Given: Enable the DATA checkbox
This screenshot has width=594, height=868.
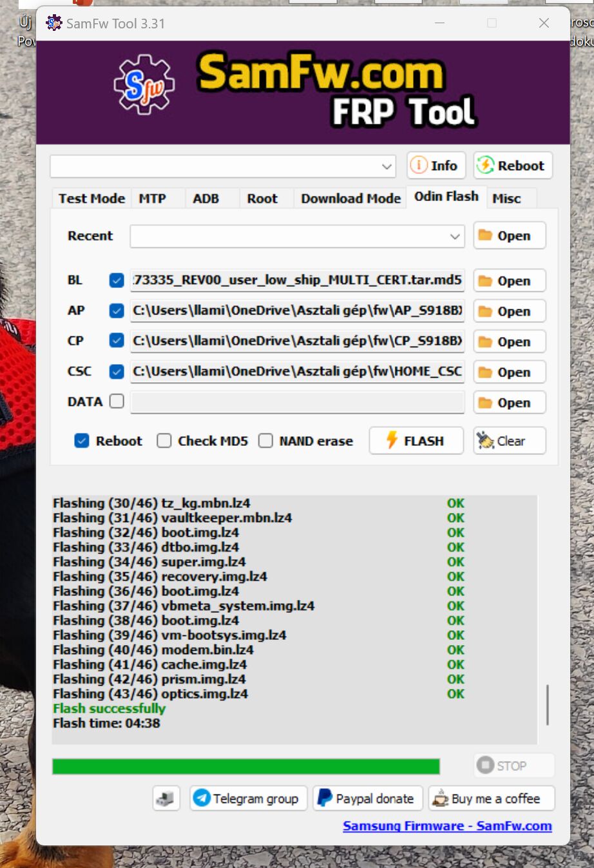Looking at the screenshot, I should [117, 401].
